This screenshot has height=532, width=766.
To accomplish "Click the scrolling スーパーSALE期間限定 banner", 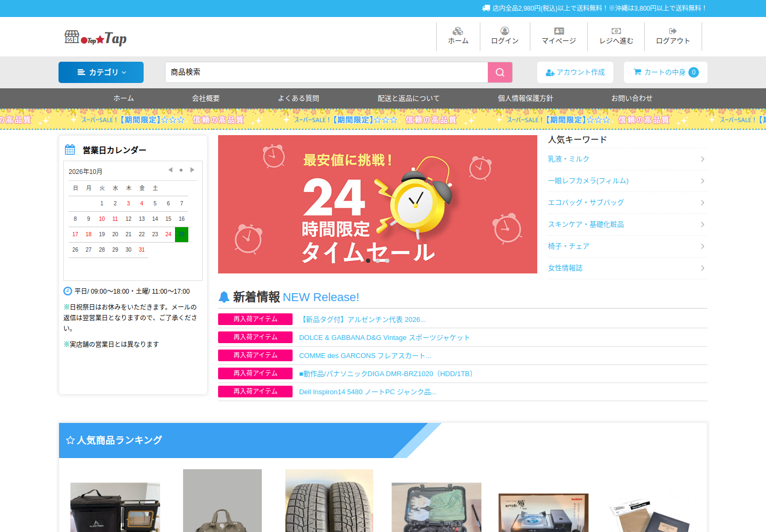I will (383, 120).
